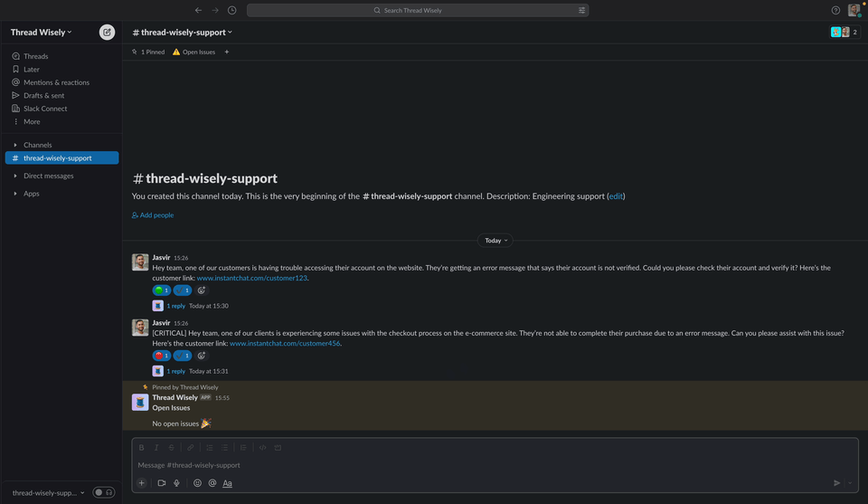868x504 pixels.
Task: Open the customer456 link
Action: coord(285,343)
